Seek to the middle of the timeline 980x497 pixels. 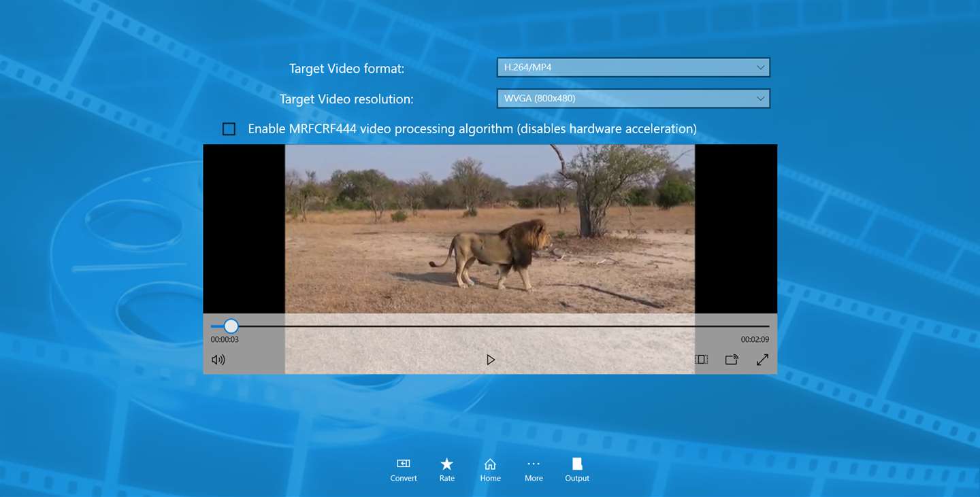[x=490, y=326]
